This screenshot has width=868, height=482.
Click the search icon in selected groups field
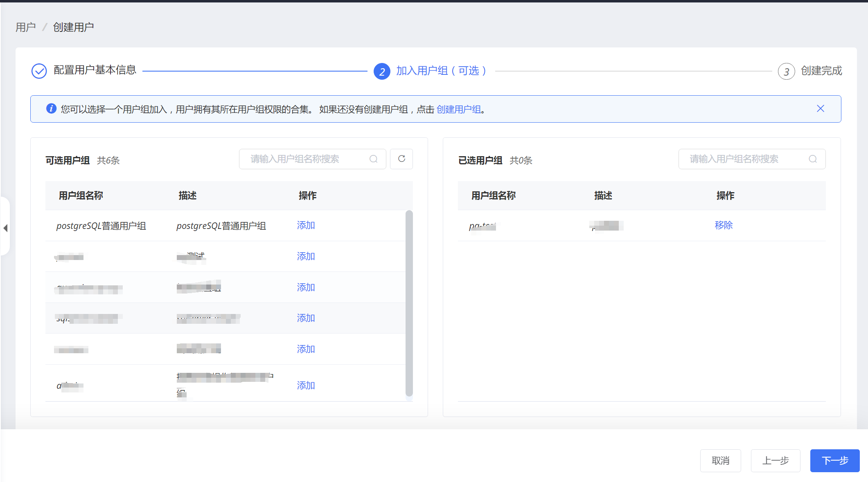tap(813, 159)
